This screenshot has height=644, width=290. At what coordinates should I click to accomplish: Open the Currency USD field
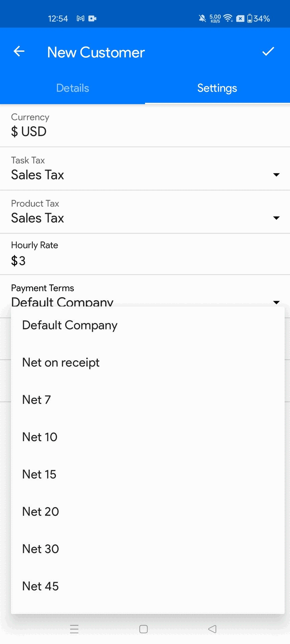pos(145,125)
